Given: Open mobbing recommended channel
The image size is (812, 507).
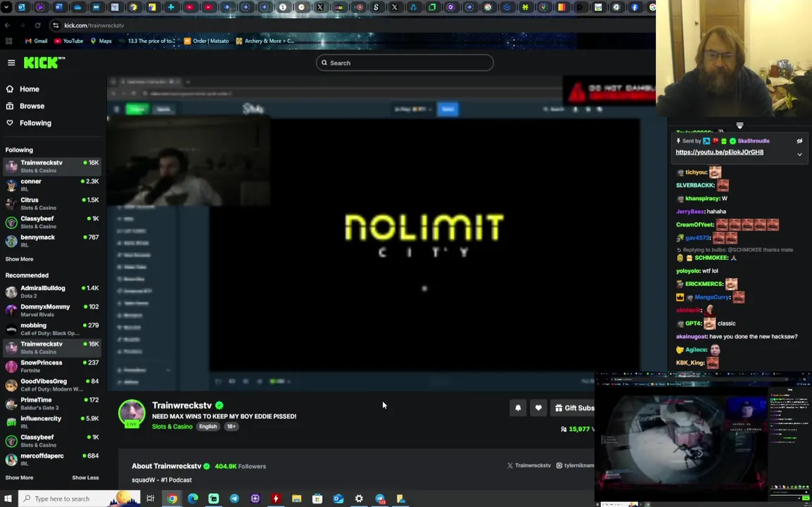Looking at the screenshot, I should click(52, 329).
